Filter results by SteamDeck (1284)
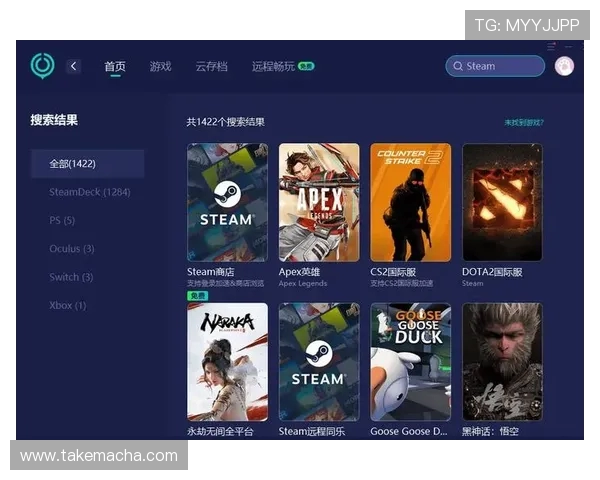600x480 pixels. point(90,192)
